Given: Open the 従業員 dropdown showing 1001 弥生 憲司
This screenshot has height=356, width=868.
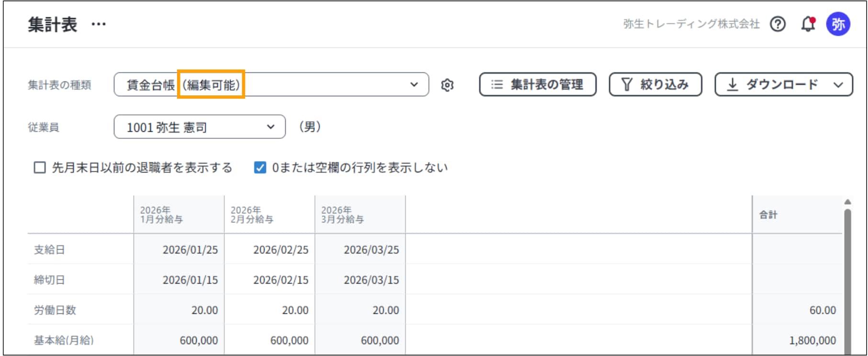Looking at the screenshot, I should pos(200,127).
